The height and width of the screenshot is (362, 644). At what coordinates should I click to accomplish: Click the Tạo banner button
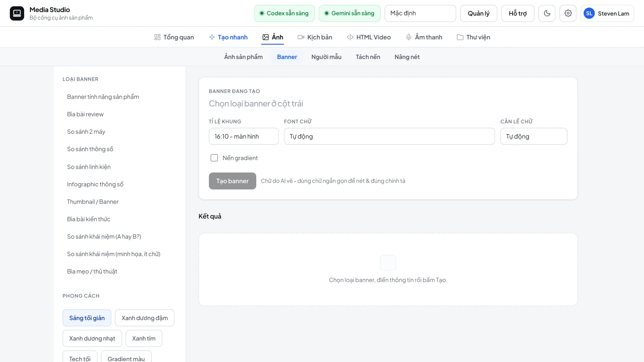(x=232, y=181)
